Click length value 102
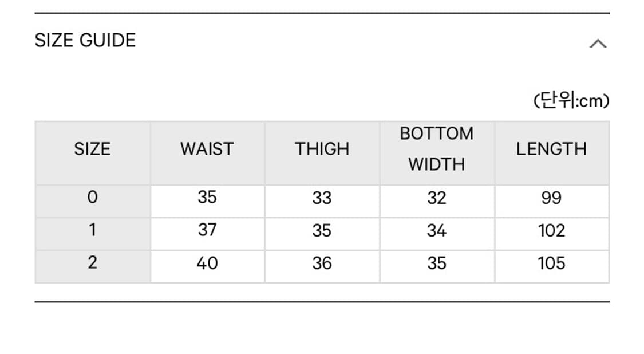Viewport: 644px width, 354px height. click(551, 230)
